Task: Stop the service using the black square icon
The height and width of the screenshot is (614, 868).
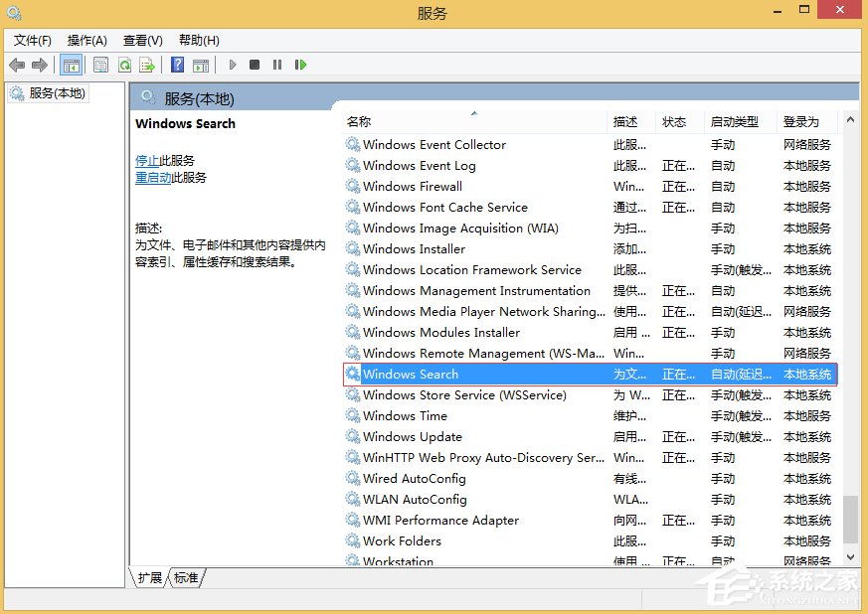Action: (x=254, y=64)
